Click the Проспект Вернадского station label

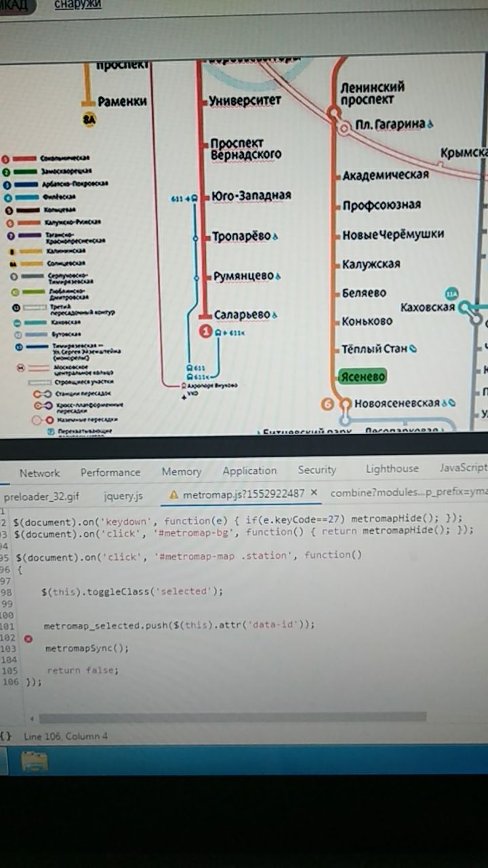[x=245, y=149]
